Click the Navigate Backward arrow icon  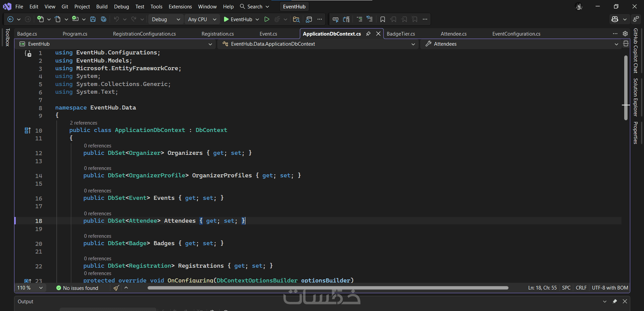[10, 19]
